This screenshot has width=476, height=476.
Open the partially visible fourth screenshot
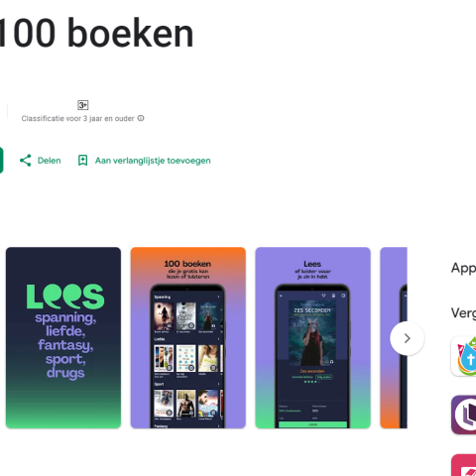tap(394, 338)
